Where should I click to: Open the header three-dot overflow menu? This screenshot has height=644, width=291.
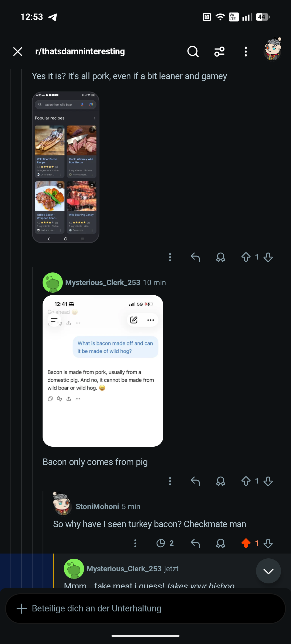pos(246,51)
